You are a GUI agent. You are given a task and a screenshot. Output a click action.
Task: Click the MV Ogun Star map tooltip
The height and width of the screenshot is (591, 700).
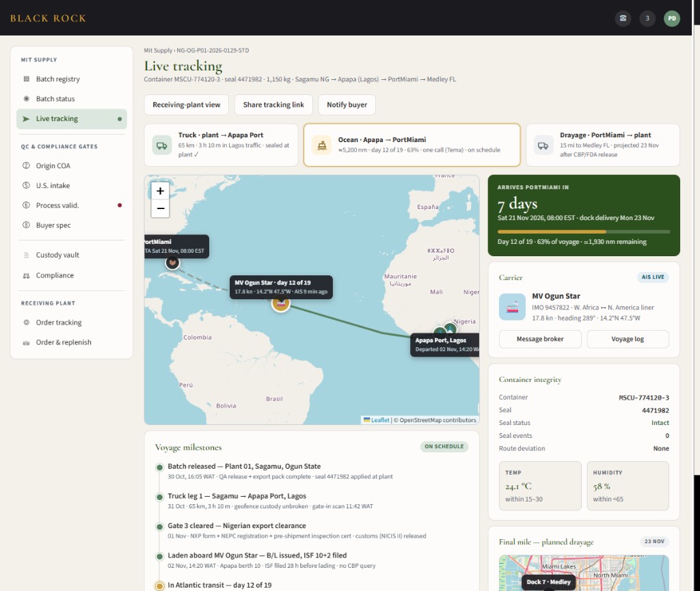pos(281,287)
